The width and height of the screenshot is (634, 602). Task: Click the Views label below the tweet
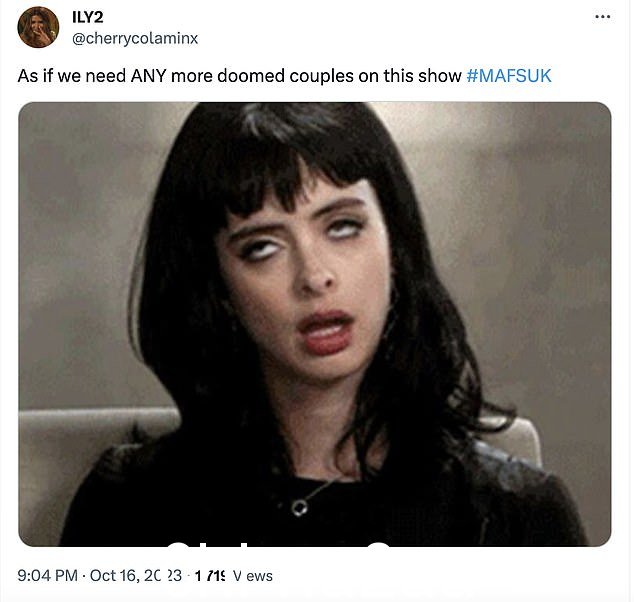[254, 576]
